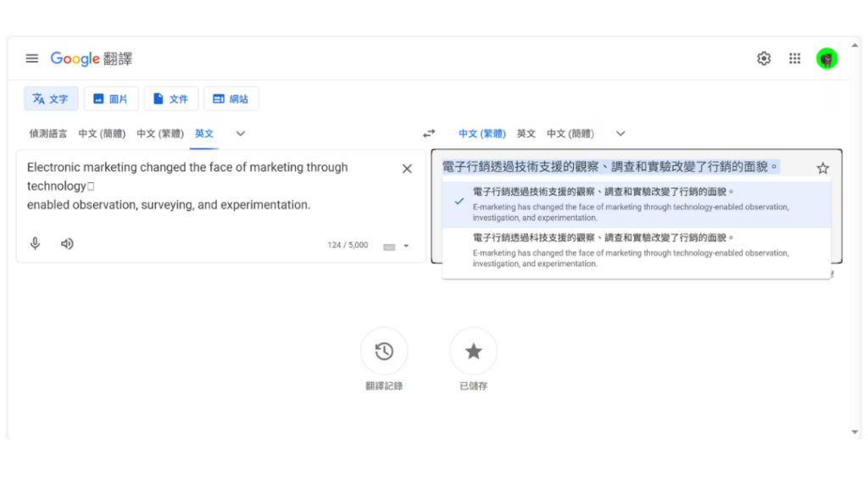Choose 中文 (簡體) as source language

pyautogui.click(x=102, y=134)
